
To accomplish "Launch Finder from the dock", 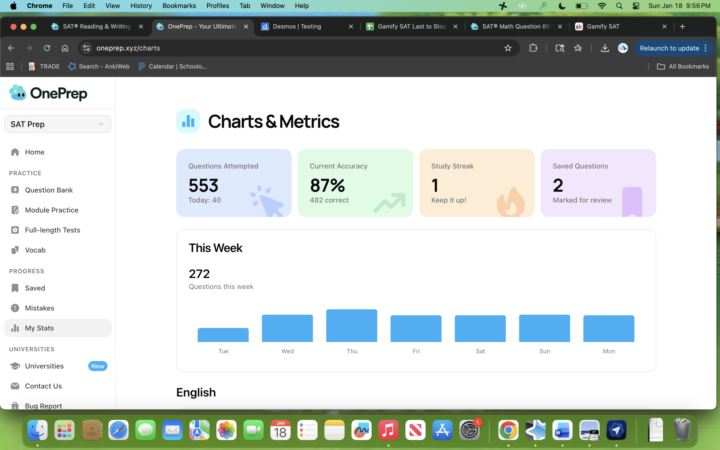I will point(37,430).
